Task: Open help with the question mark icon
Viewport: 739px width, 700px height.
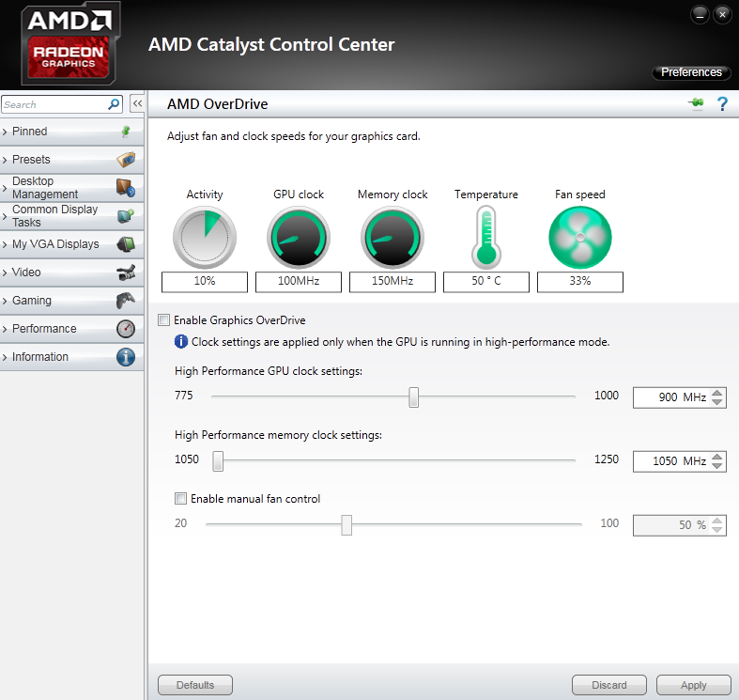Action: 722,103
